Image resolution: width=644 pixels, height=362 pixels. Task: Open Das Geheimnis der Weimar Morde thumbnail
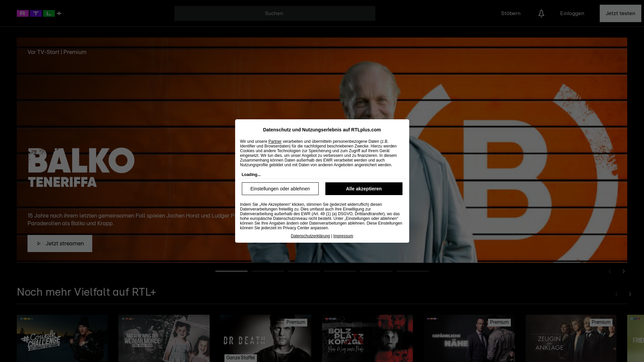[164, 338]
